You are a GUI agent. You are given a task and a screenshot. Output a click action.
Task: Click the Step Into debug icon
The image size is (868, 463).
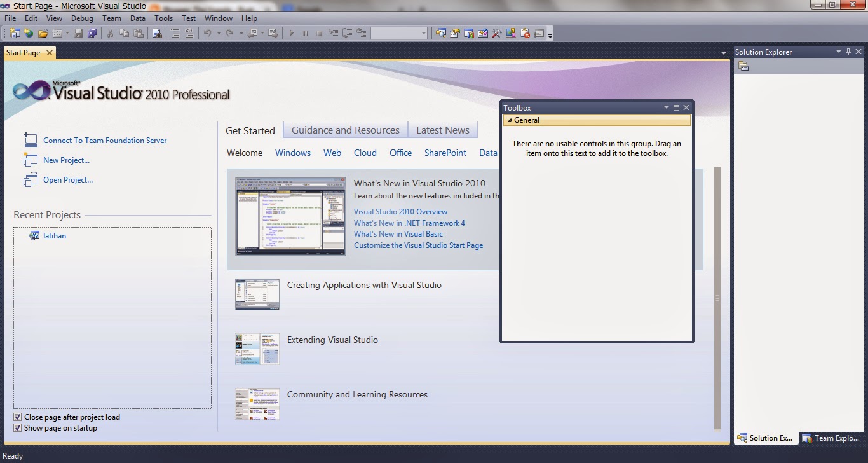click(333, 33)
